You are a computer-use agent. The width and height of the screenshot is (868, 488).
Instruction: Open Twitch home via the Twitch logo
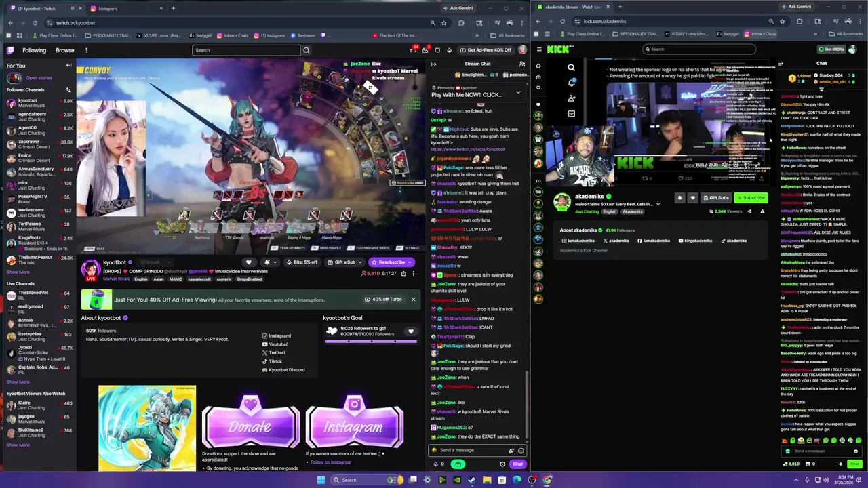[10, 50]
